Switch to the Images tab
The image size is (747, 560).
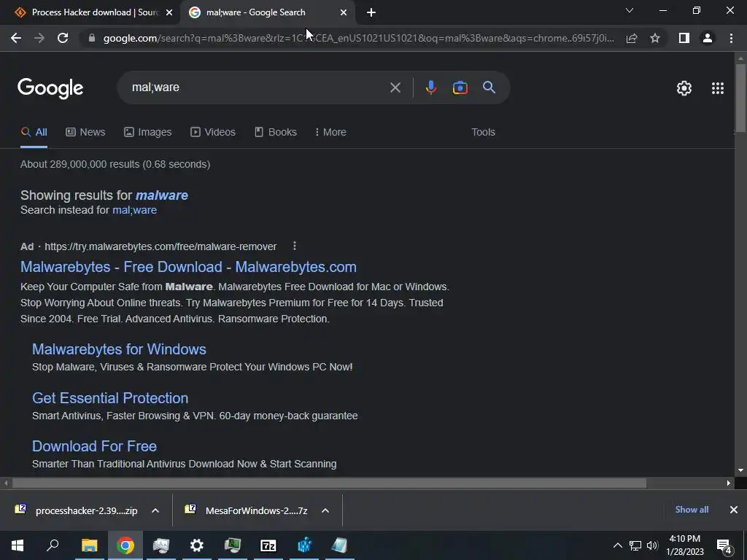click(147, 132)
